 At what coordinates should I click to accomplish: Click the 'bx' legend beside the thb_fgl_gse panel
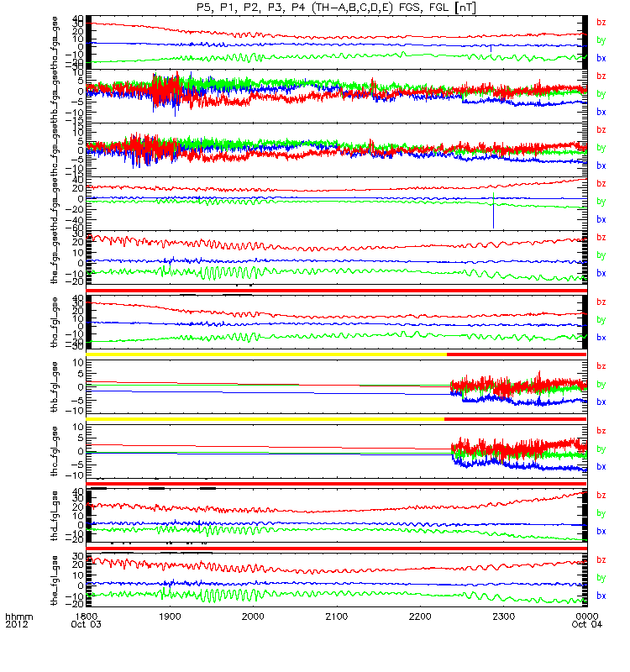coord(601,402)
